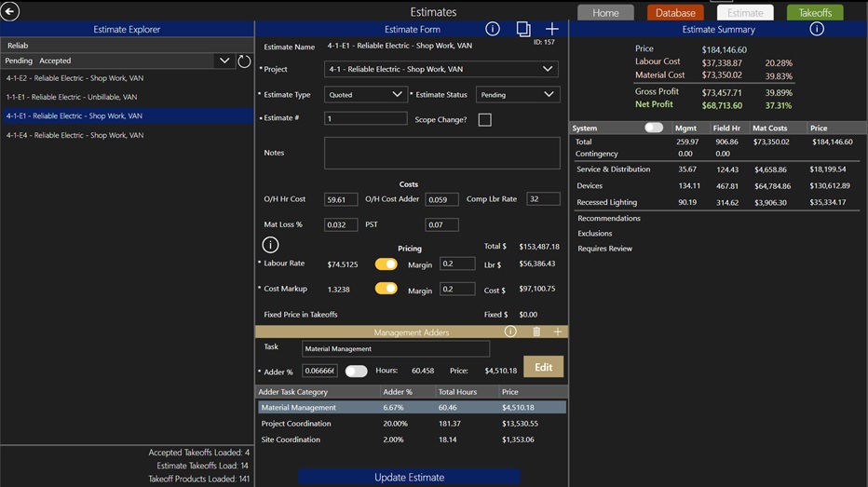This screenshot has height=487, width=868.
Task: Click the Notes text field
Action: (442, 154)
